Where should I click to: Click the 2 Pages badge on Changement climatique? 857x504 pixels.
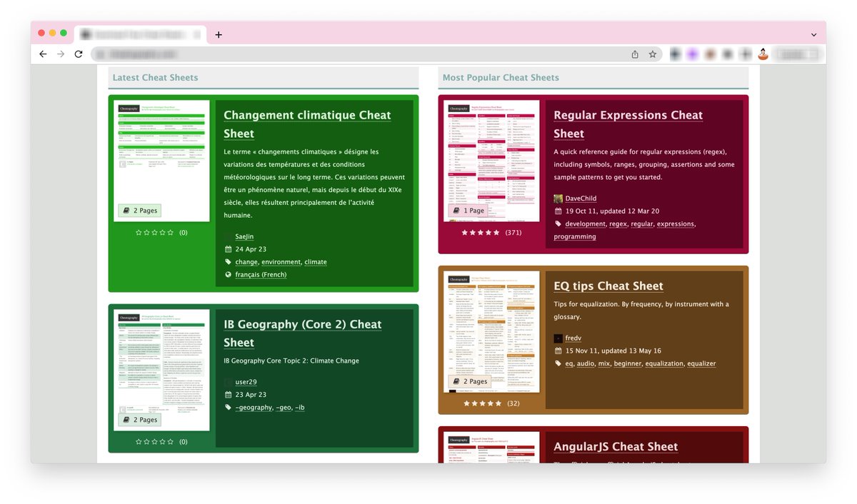pos(139,211)
